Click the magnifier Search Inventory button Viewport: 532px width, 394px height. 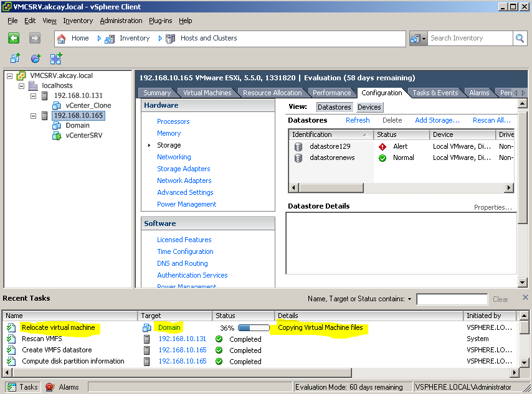tap(520, 39)
